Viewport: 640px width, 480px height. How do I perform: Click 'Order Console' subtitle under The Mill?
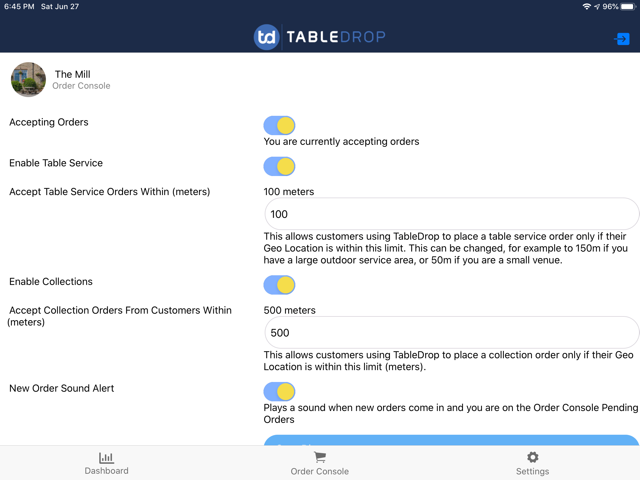coord(81,86)
